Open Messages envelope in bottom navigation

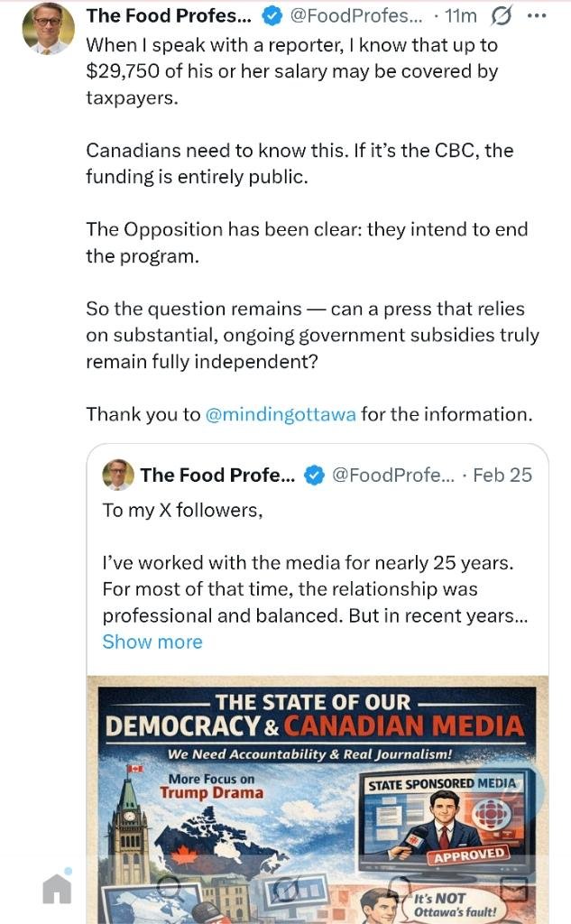514,888
